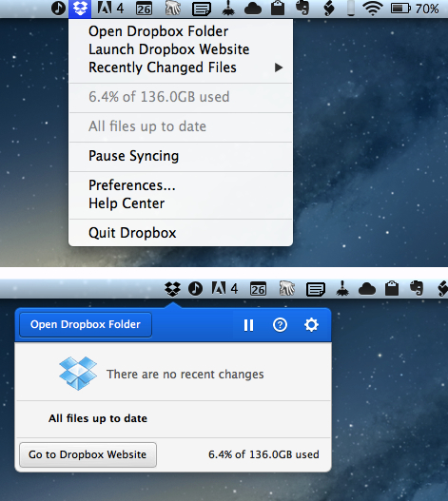Open help via the question mark icon

280,325
